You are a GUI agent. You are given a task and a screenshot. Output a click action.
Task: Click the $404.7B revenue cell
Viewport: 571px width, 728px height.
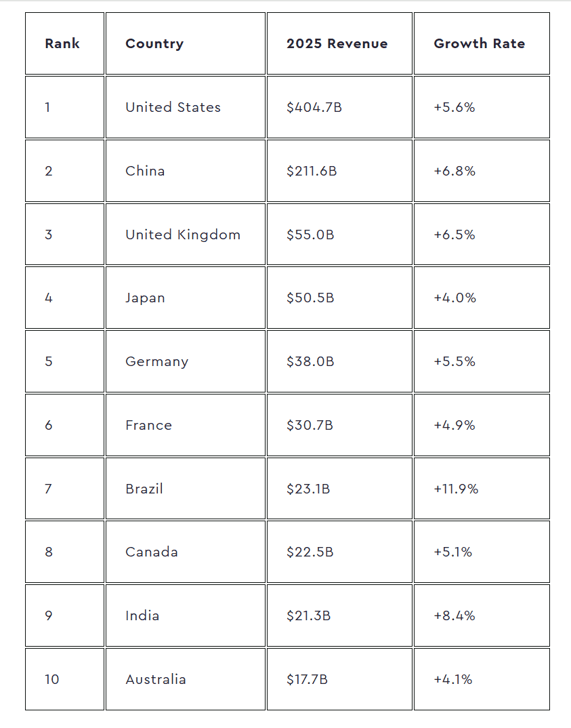tap(314, 107)
